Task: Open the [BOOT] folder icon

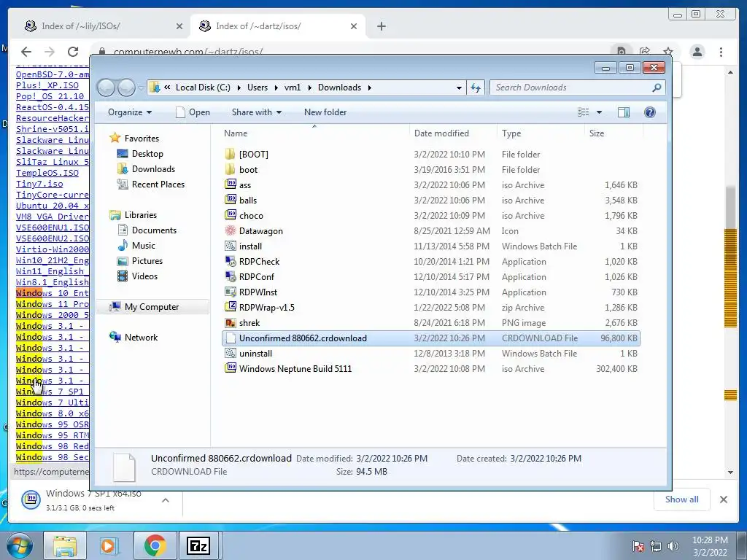Action: (x=230, y=154)
